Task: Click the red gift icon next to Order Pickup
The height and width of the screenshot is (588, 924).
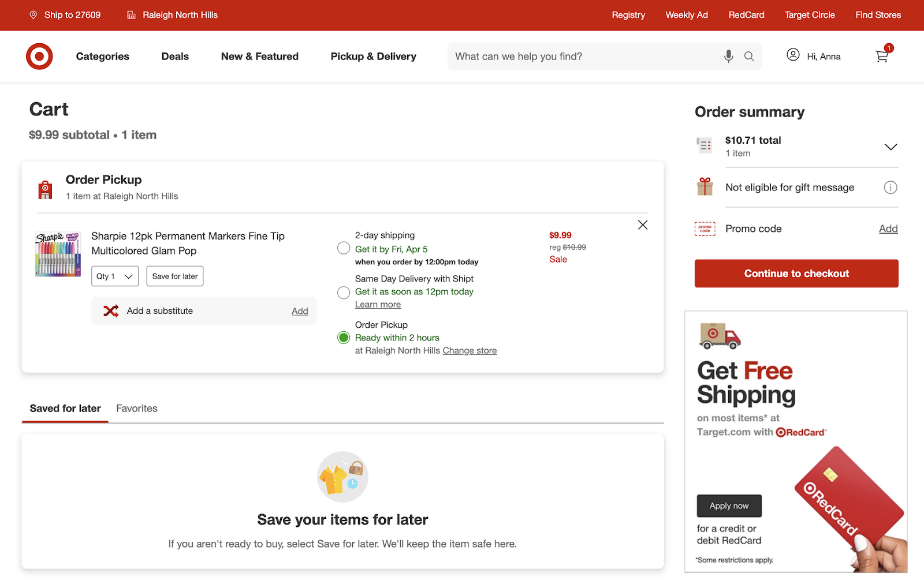Action: click(x=45, y=187)
